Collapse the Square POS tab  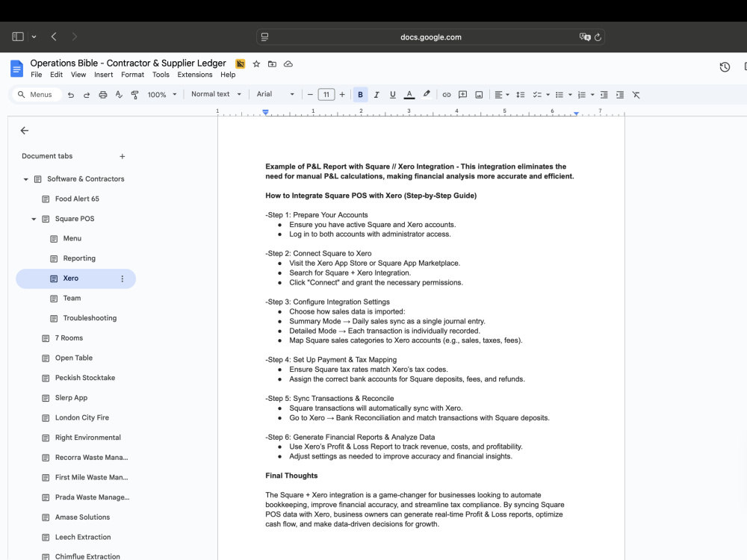(34, 219)
